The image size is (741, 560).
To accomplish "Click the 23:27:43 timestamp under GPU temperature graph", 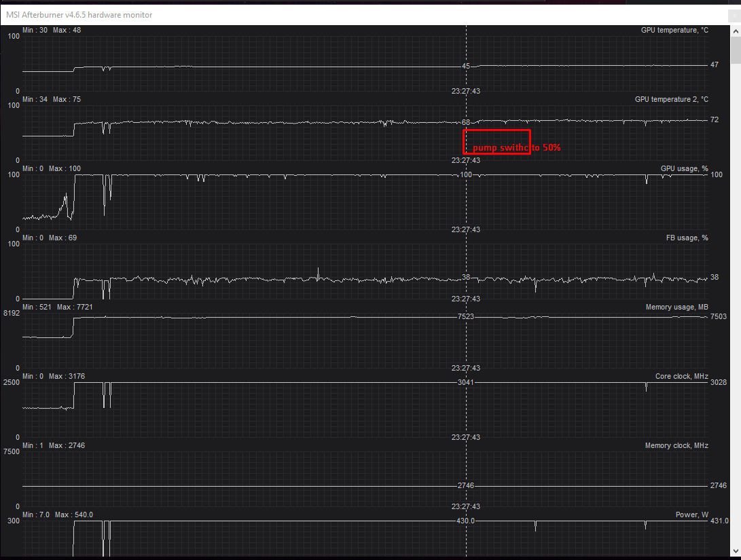I will point(466,91).
